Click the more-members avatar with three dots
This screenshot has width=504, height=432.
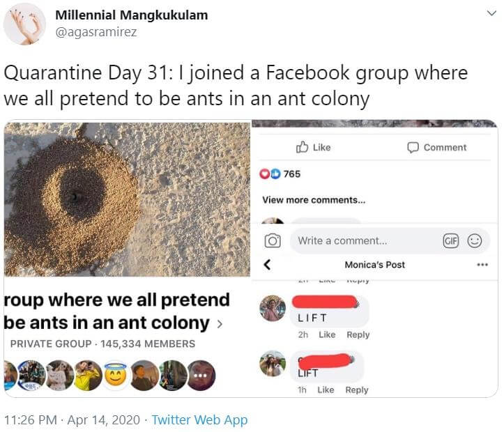pyautogui.click(x=201, y=375)
